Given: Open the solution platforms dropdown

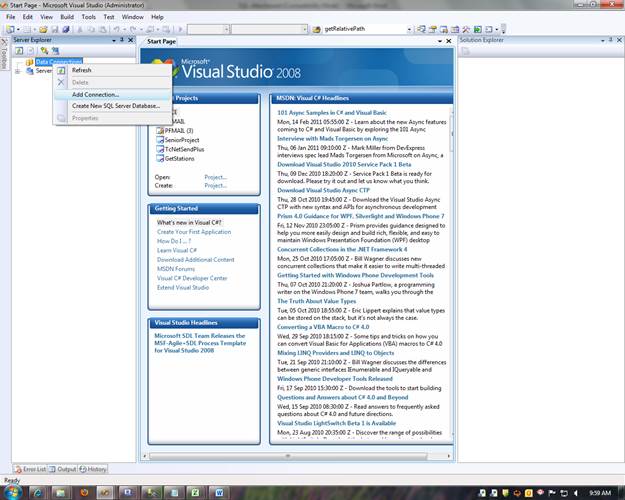Looking at the screenshot, I should pos(305,29).
